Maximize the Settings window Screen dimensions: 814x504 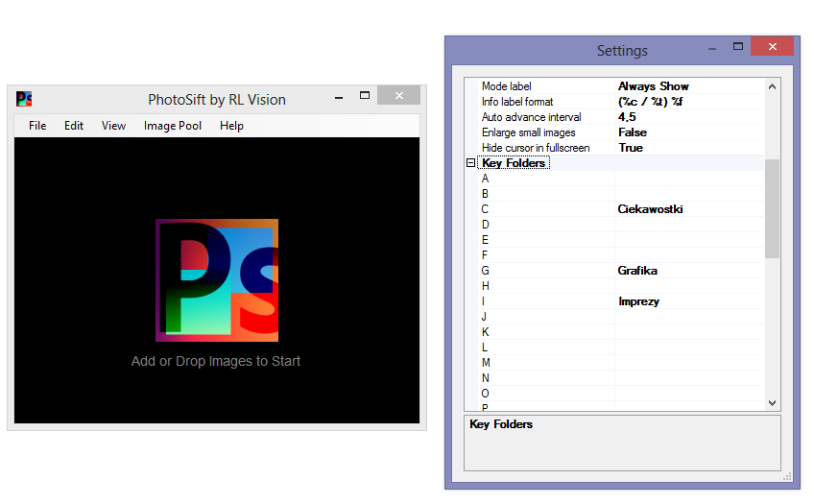click(x=737, y=47)
